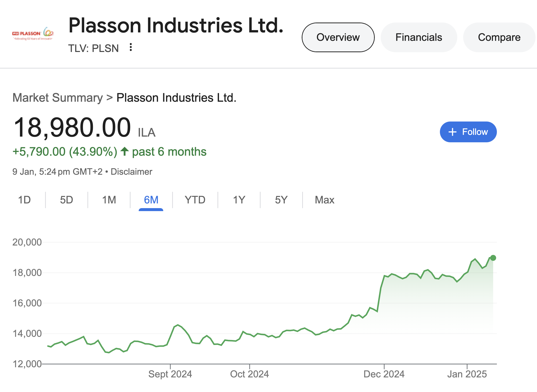The width and height of the screenshot is (537, 392).
Task: Select the 1M time range
Action: pos(109,200)
